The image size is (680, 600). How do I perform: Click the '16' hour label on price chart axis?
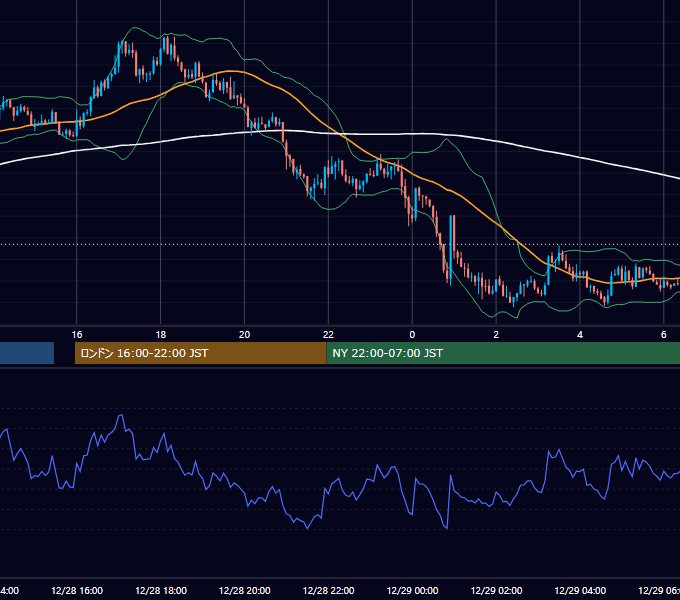(x=77, y=335)
